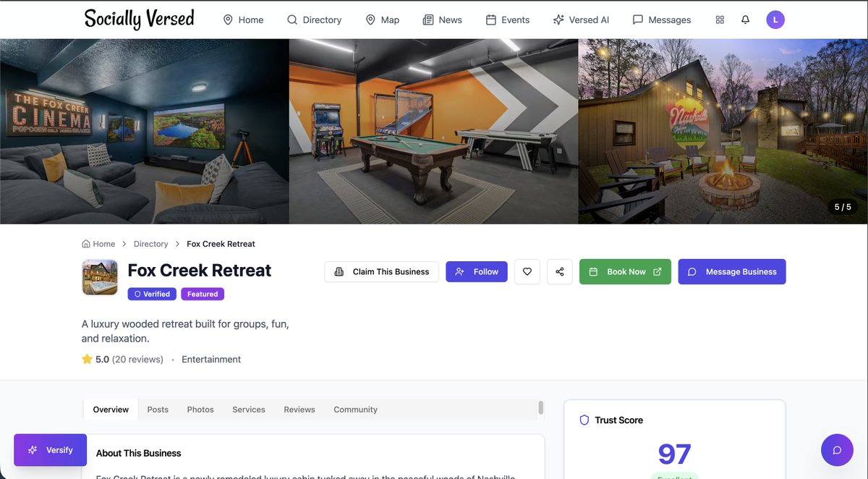View the Fox Creek Cinema photo

pos(145,131)
